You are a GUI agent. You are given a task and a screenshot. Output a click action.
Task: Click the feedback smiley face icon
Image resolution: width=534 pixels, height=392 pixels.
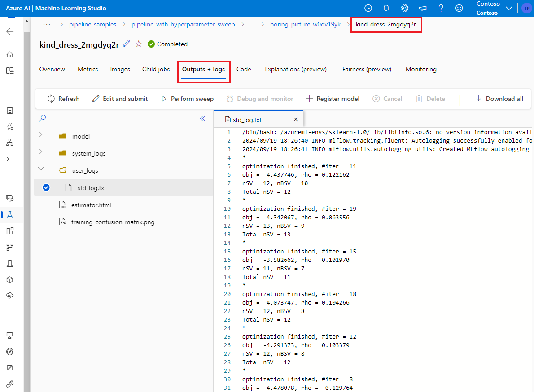[459, 8]
